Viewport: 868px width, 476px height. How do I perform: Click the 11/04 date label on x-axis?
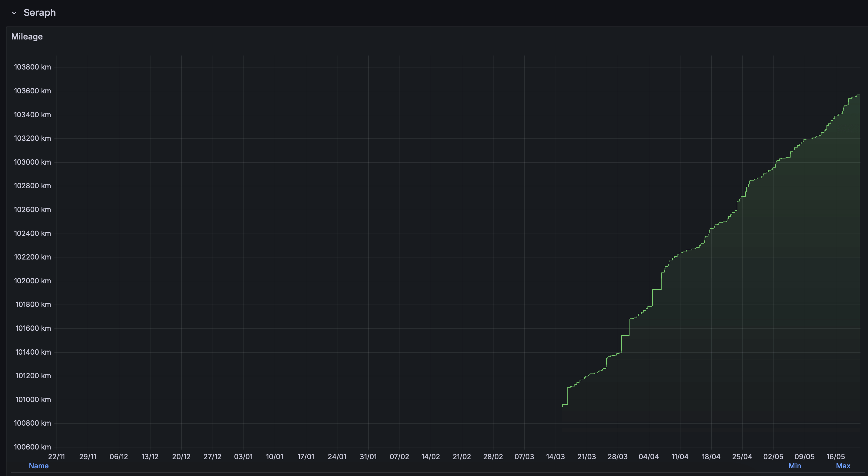680,457
